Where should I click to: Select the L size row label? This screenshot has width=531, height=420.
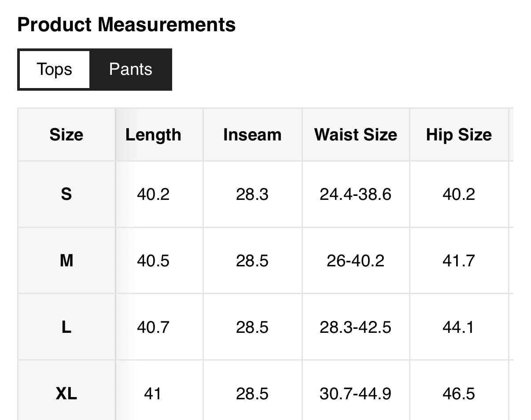[x=66, y=327]
